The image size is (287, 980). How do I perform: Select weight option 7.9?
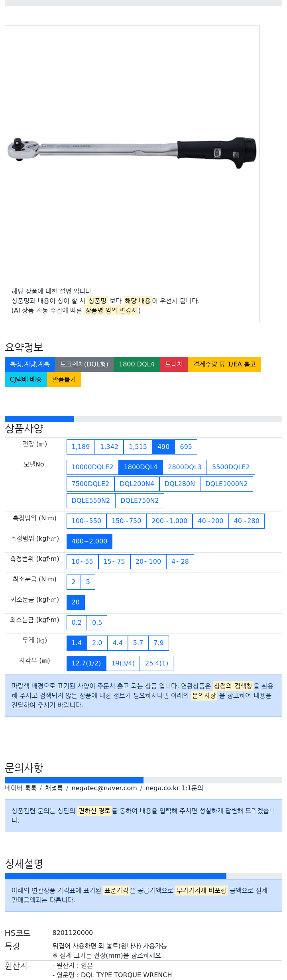pos(159,643)
